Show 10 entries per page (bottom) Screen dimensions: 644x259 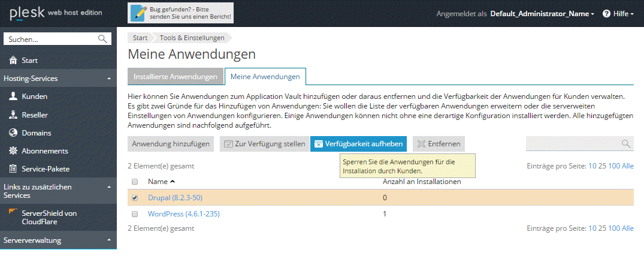[592, 228]
